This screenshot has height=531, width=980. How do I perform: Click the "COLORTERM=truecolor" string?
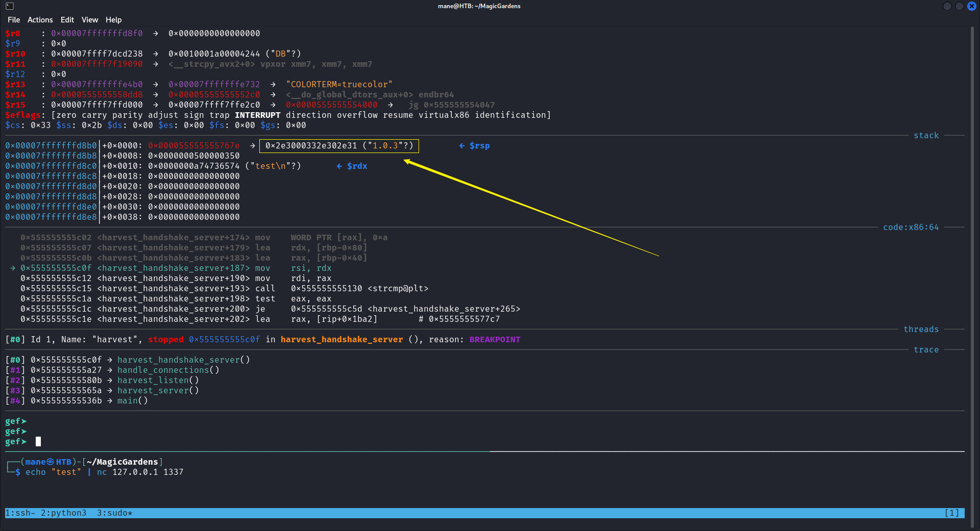point(339,84)
